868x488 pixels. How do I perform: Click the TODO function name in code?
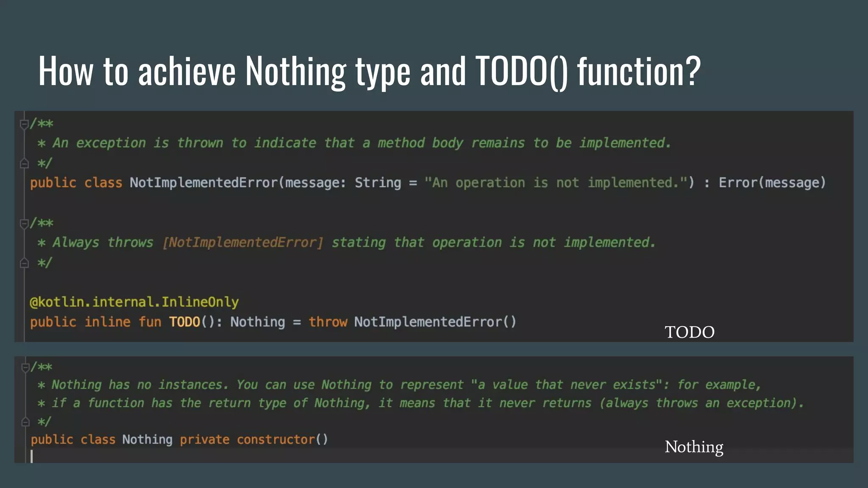[184, 322]
